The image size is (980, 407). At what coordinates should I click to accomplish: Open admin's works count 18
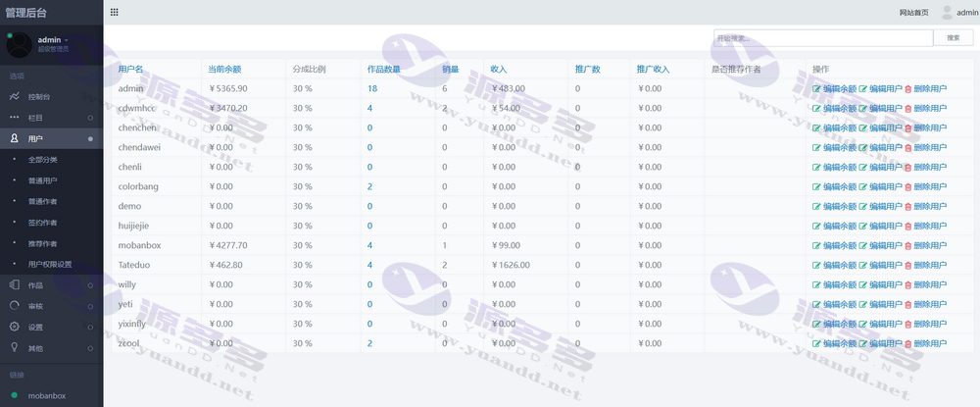[x=371, y=89]
